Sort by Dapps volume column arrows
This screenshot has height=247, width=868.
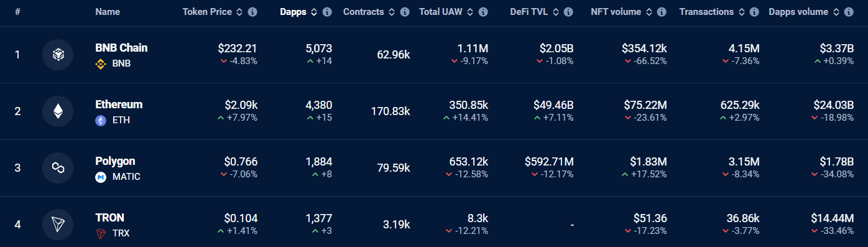click(836, 12)
